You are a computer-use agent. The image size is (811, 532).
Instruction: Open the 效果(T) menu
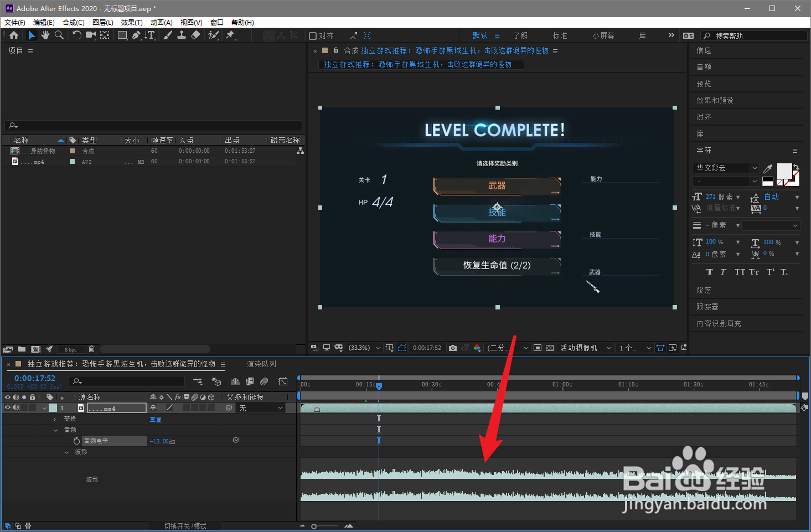(132, 23)
